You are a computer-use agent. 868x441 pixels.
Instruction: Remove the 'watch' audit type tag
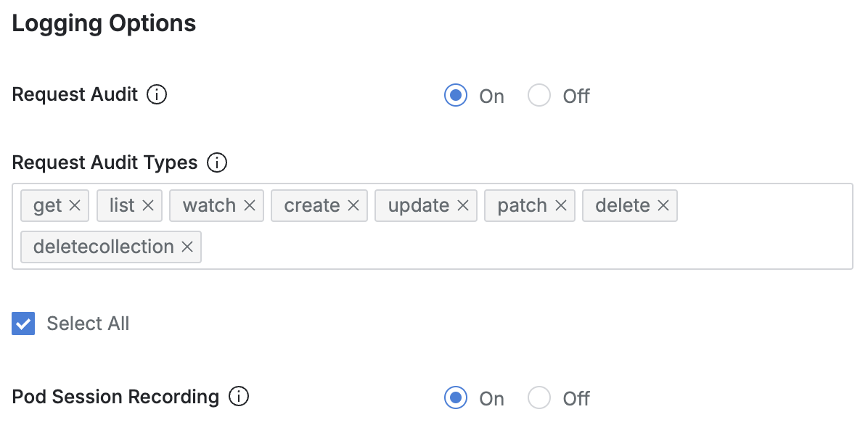click(250, 206)
